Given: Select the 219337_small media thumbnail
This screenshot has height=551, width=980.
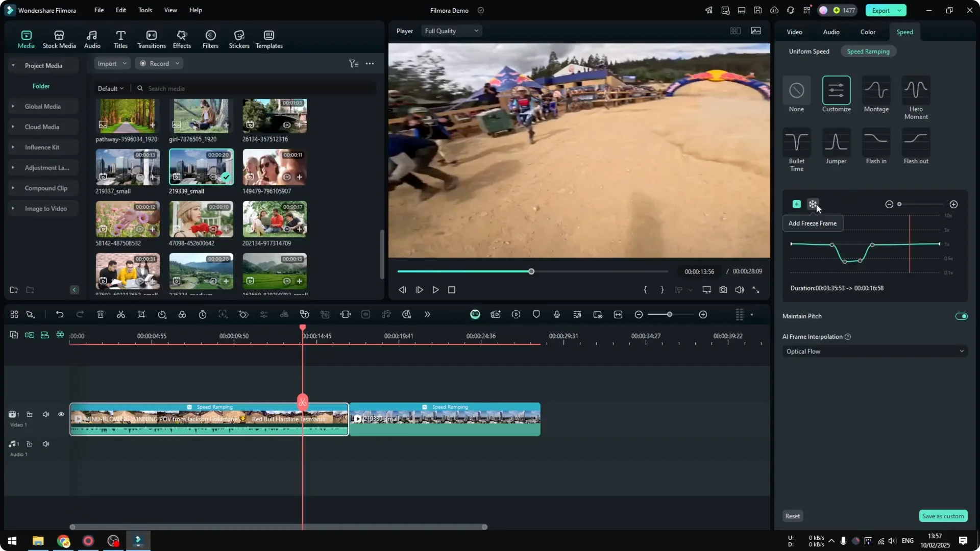Looking at the screenshot, I should [127, 167].
